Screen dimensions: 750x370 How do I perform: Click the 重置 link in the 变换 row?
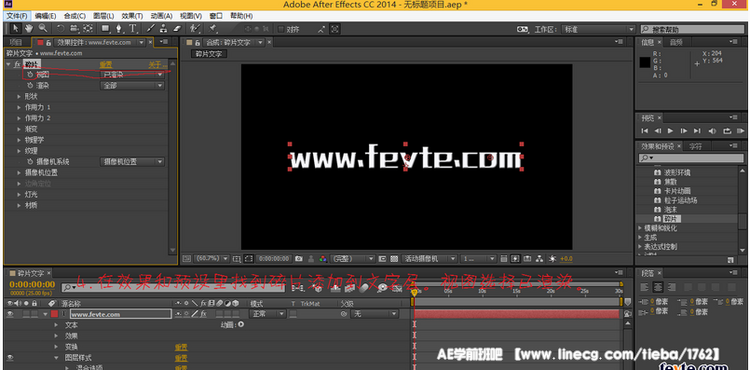click(181, 347)
